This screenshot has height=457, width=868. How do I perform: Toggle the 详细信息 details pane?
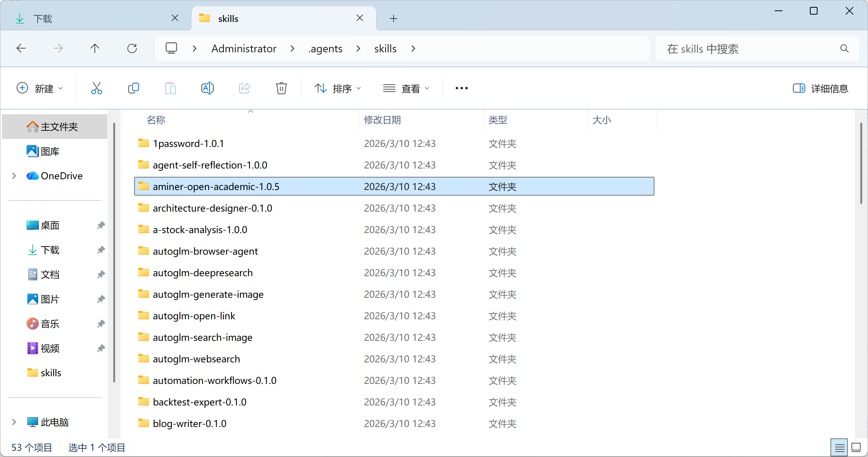(821, 88)
